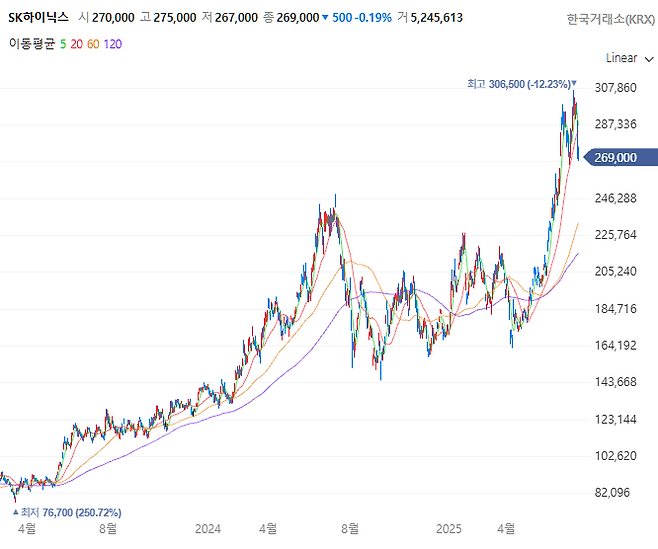The image size is (658, 549).
Task: Click the 307,860 price axis label
Action: click(615, 88)
